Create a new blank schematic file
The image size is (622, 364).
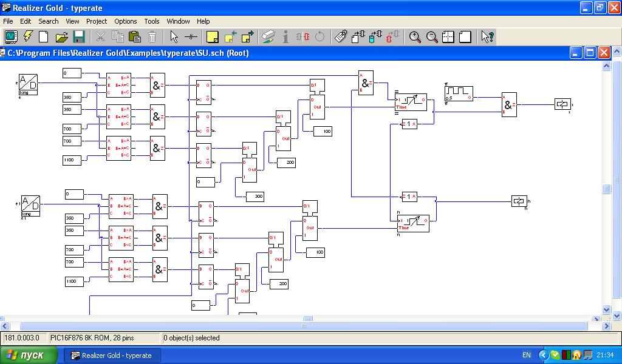tap(43, 37)
